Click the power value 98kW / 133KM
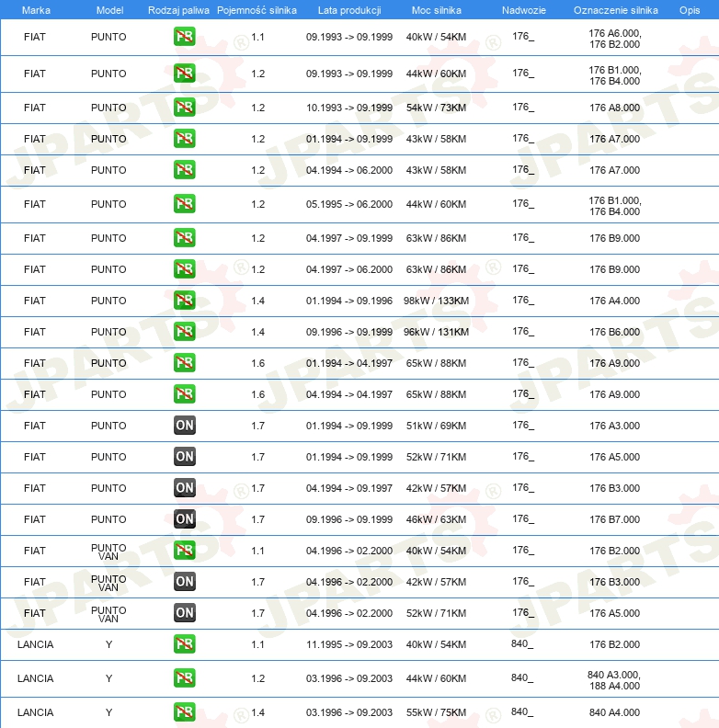 (436, 301)
